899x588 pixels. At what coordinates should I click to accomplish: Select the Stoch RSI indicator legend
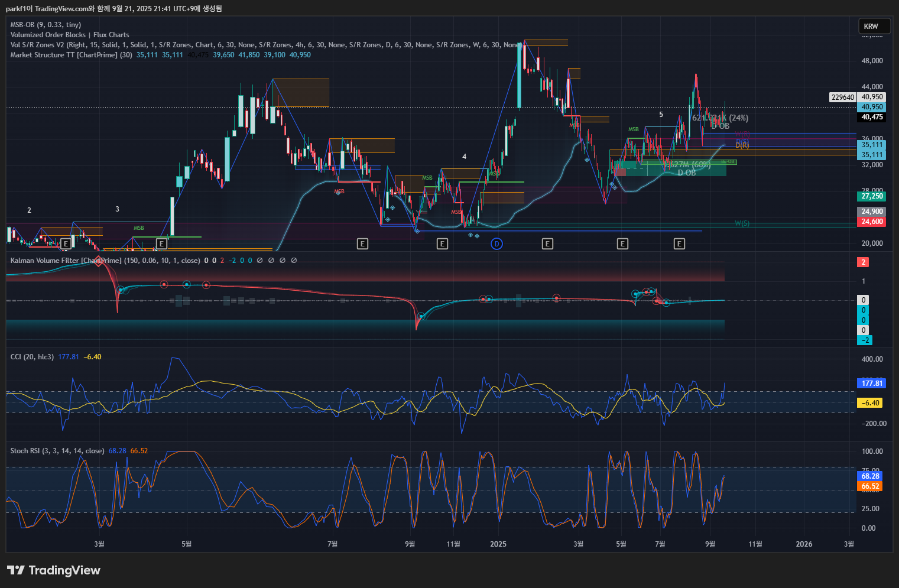57,451
